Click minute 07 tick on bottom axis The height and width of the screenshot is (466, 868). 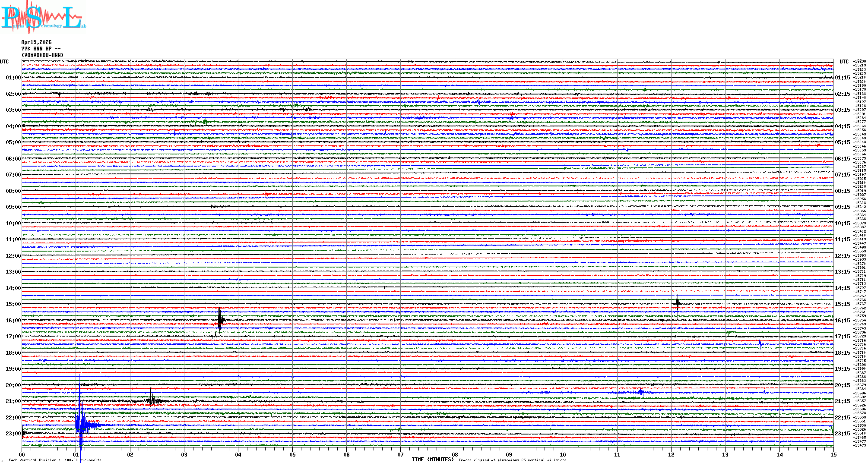[400, 454]
